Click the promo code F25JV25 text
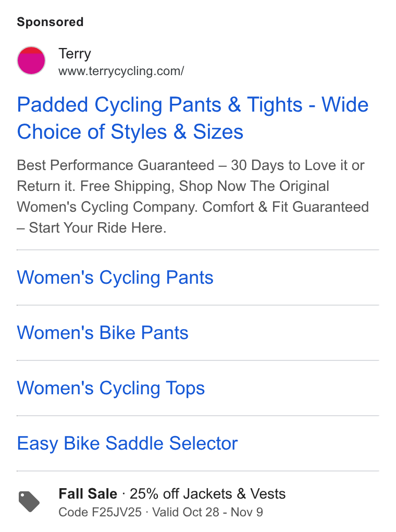 [100, 512]
